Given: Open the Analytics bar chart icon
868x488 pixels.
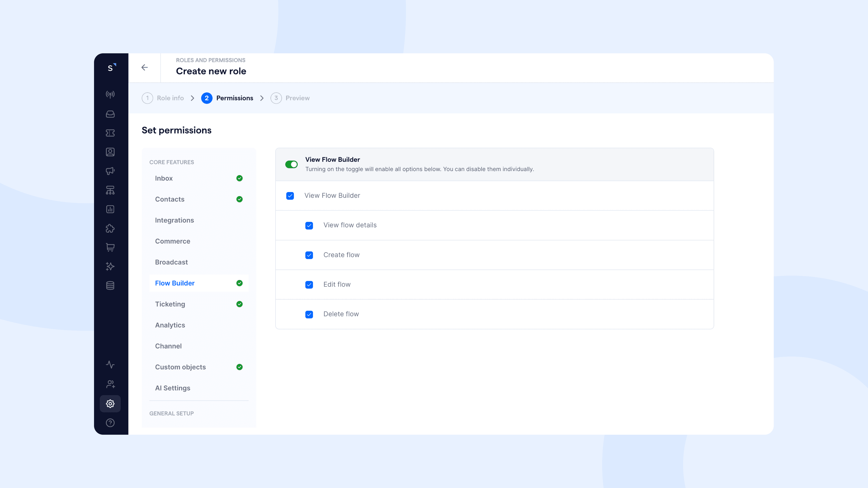Looking at the screenshot, I should [110, 209].
